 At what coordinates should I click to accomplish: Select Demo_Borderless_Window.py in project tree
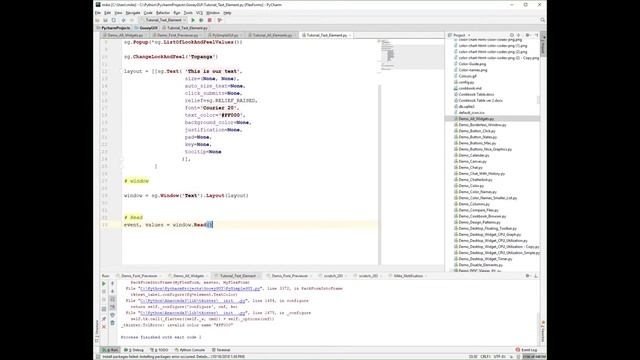pyautogui.click(x=482, y=125)
